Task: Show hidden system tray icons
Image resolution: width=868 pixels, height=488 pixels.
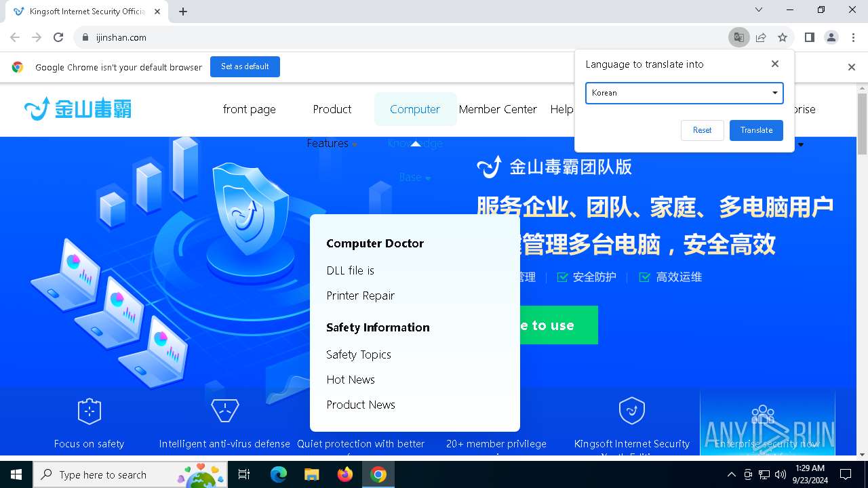Action: coord(731,474)
